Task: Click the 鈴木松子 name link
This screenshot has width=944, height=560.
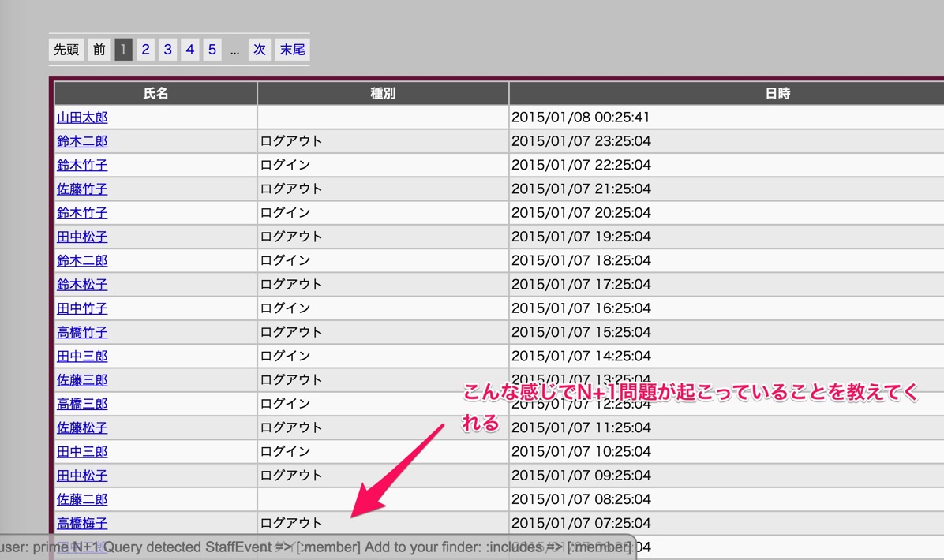Action: click(82, 285)
